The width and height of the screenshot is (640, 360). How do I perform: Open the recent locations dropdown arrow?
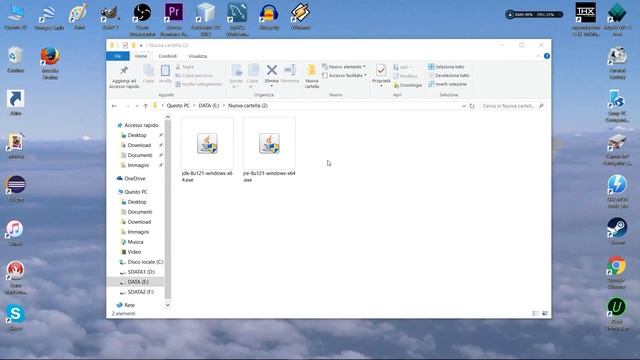point(137,106)
